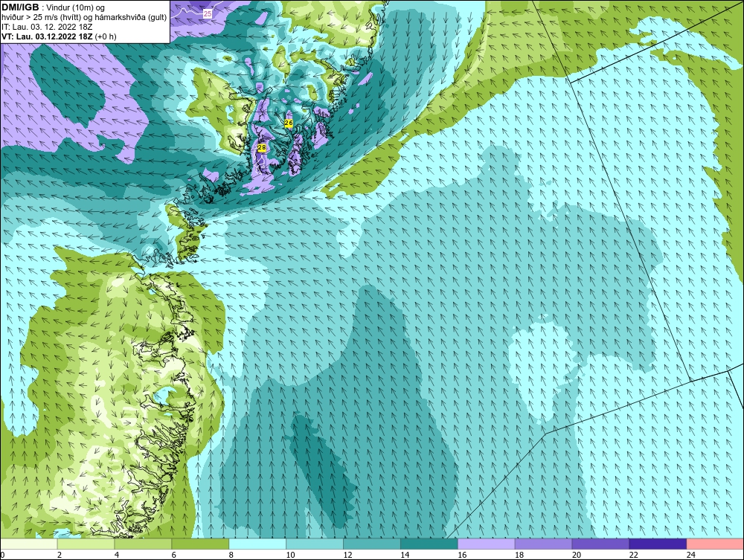Click the white gust label 25
The width and height of the screenshot is (744, 560).
pos(208,14)
